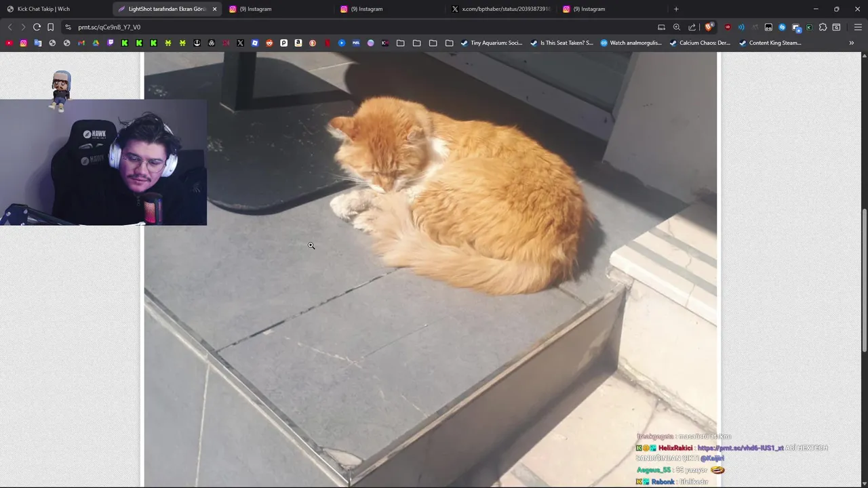This screenshot has height=488, width=868.
Task: Open the zoom magnifier icon in the address bar
Action: click(677, 27)
